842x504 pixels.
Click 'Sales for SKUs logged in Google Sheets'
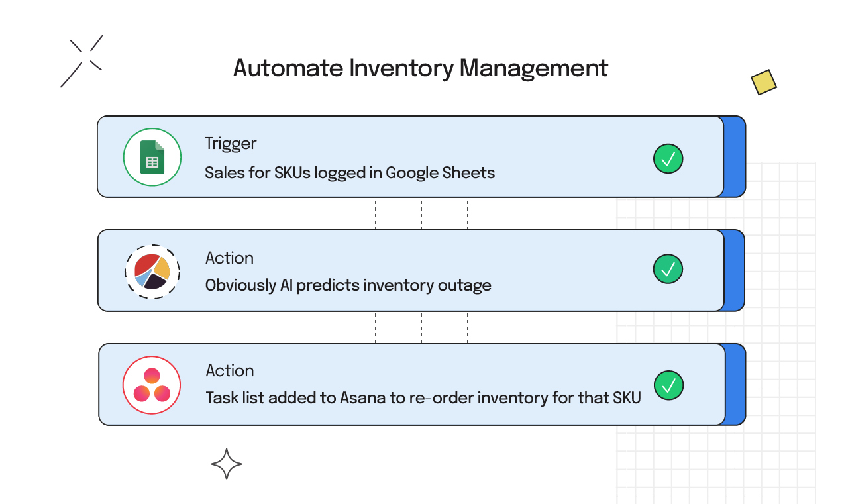pyautogui.click(x=350, y=173)
